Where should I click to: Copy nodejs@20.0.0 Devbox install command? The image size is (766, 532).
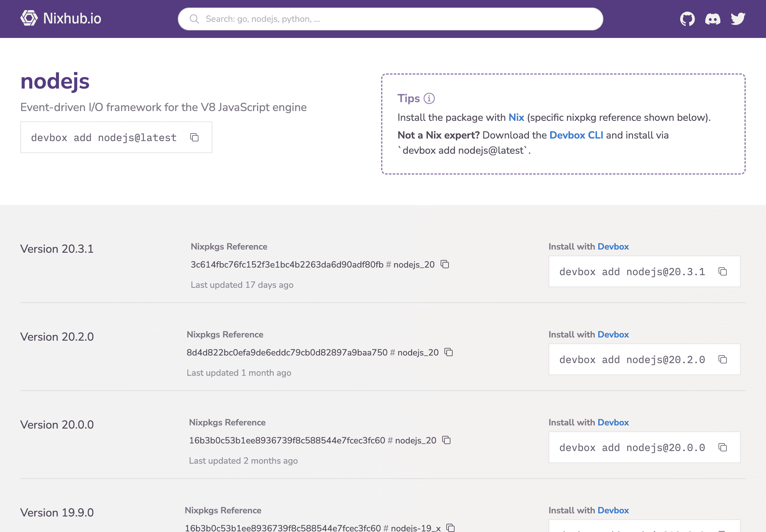click(x=724, y=447)
